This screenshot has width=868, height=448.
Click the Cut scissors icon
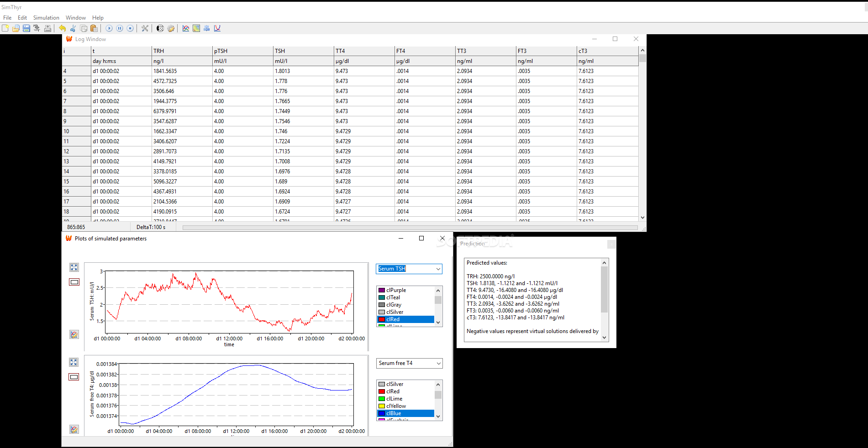[x=73, y=28]
